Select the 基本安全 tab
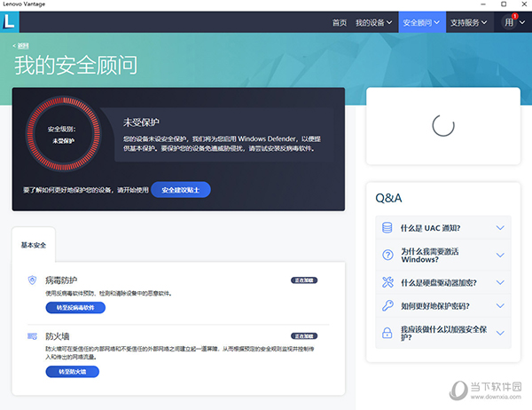The image size is (532, 410). point(34,245)
